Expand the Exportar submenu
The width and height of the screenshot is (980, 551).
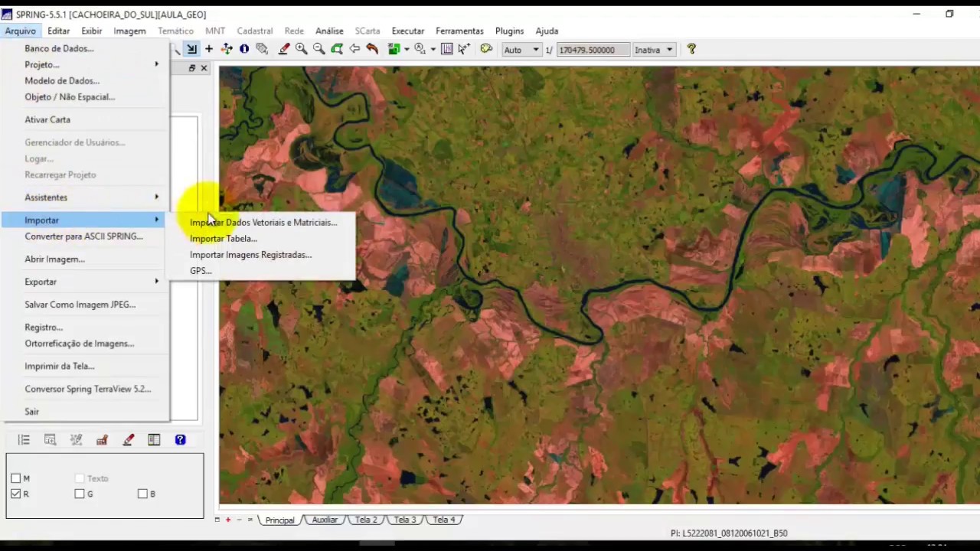86,282
